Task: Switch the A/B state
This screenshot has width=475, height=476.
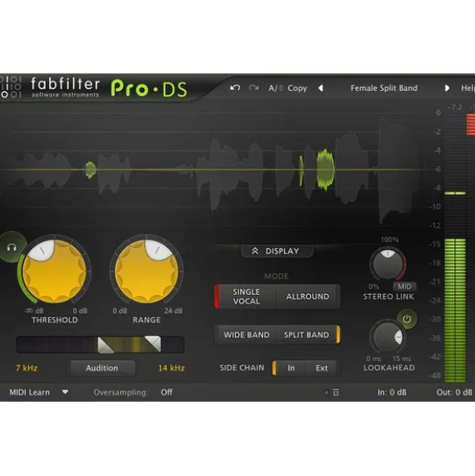Action: pos(275,88)
